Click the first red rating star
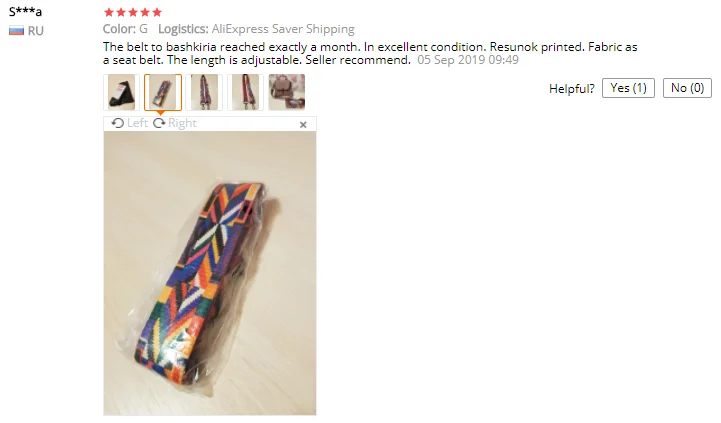 click(x=109, y=12)
